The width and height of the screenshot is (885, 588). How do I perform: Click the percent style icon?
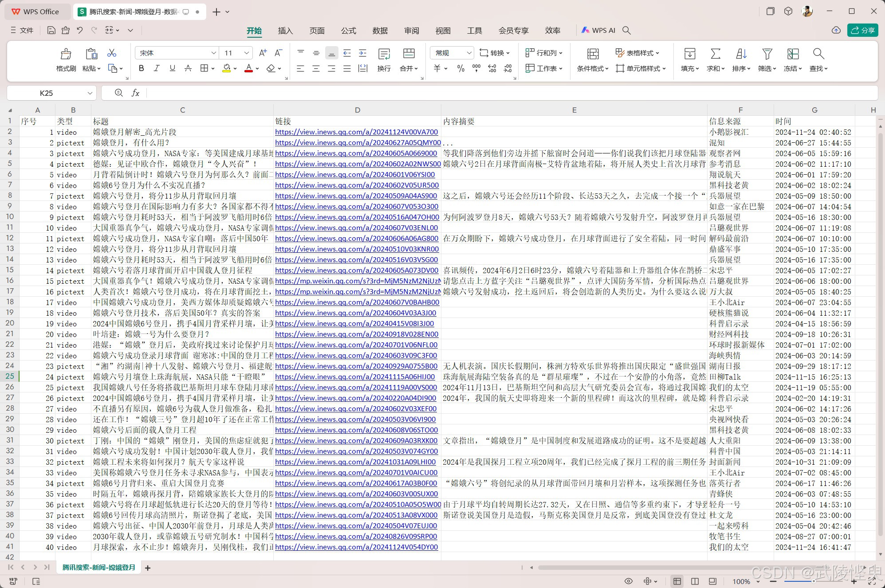(461, 68)
